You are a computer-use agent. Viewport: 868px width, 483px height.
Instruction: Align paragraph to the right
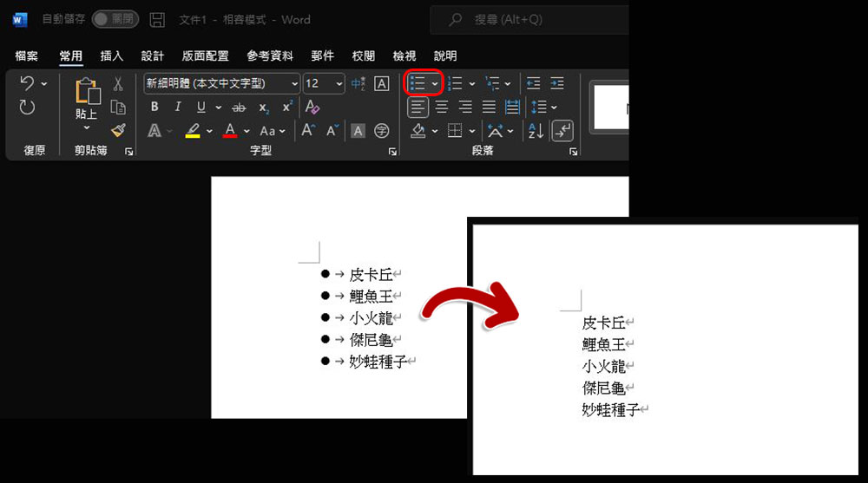pos(465,107)
